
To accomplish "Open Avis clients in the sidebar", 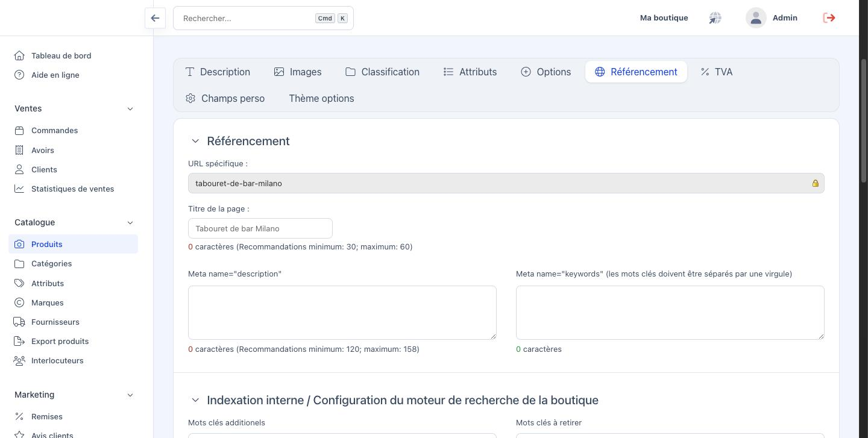I will [52, 434].
